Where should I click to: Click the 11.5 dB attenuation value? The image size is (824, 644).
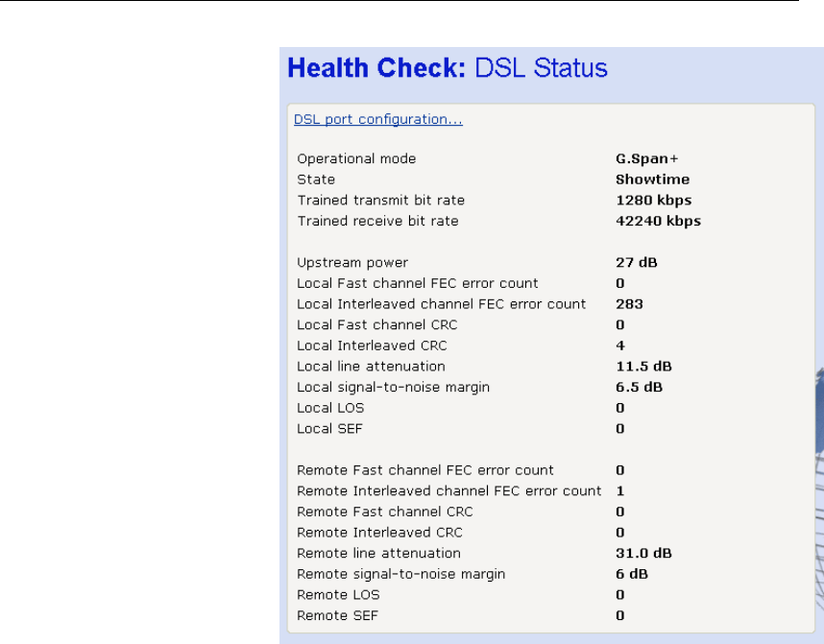643,367
